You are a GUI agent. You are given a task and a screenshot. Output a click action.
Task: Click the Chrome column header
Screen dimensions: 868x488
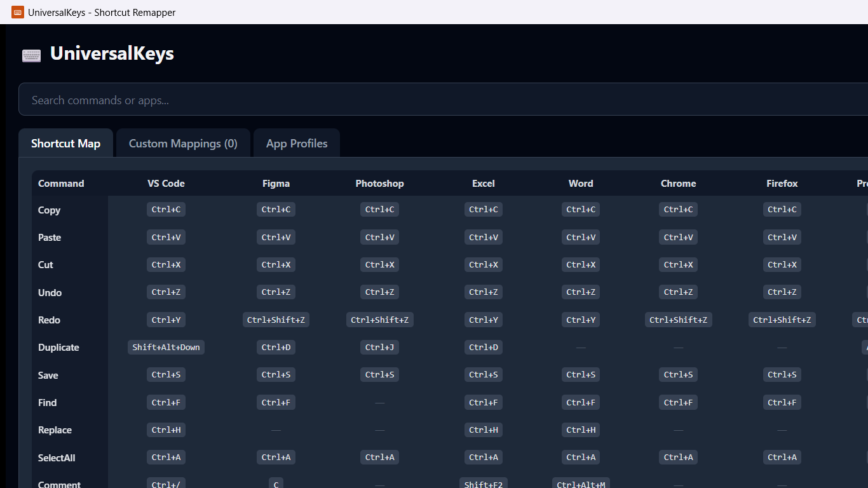[x=678, y=184]
